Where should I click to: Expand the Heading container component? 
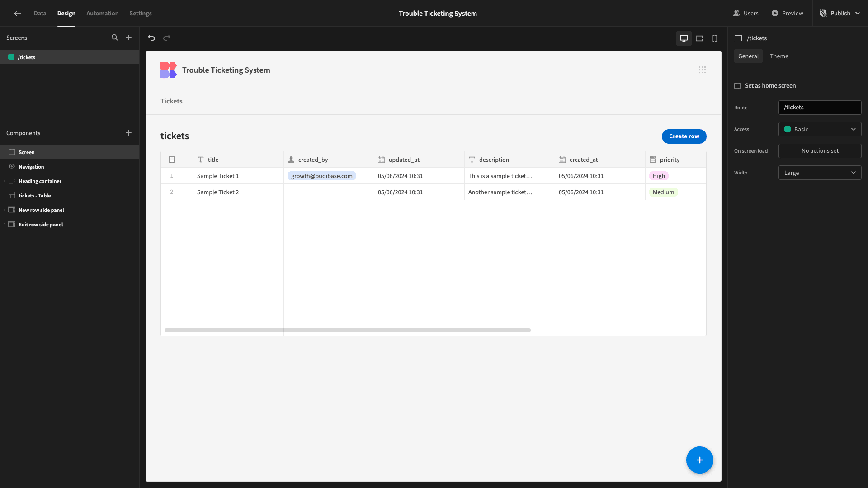click(x=5, y=181)
